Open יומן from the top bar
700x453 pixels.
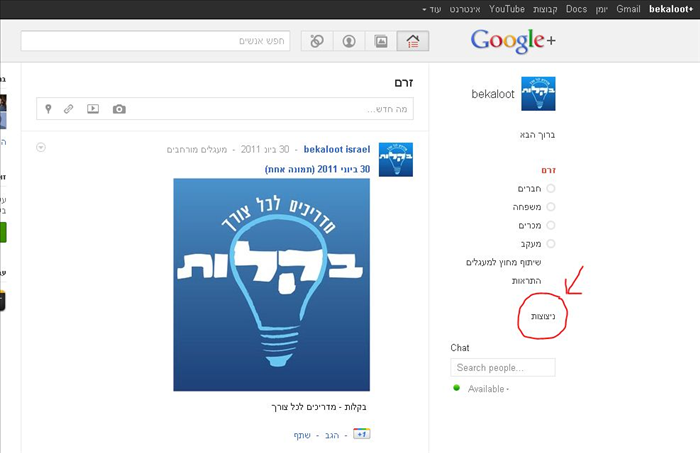point(601,9)
